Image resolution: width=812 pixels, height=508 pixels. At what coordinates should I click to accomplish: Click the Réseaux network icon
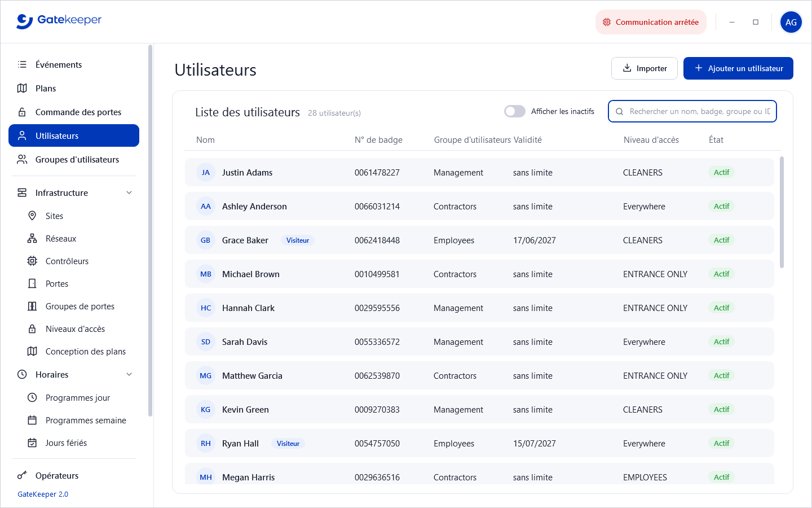click(32, 238)
